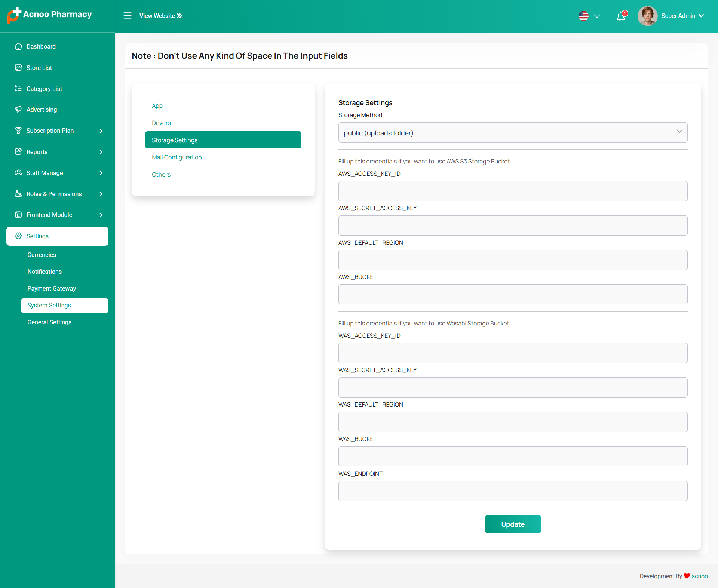Switch to the Mail Configuration tab

[x=177, y=157]
